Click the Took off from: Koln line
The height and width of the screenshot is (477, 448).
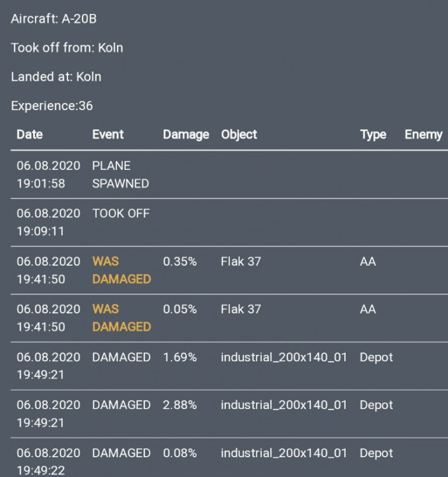67,48
